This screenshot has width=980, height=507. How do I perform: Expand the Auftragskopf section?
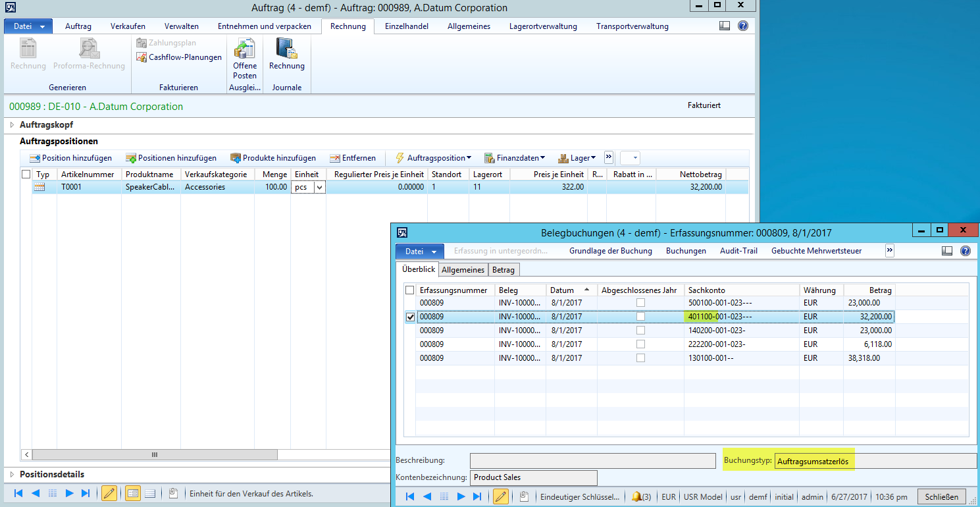pyautogui.click(x=12, y=124)
